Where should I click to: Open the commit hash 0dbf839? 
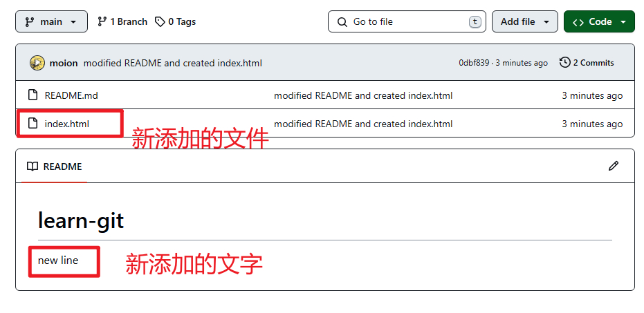tap(474, 63)
